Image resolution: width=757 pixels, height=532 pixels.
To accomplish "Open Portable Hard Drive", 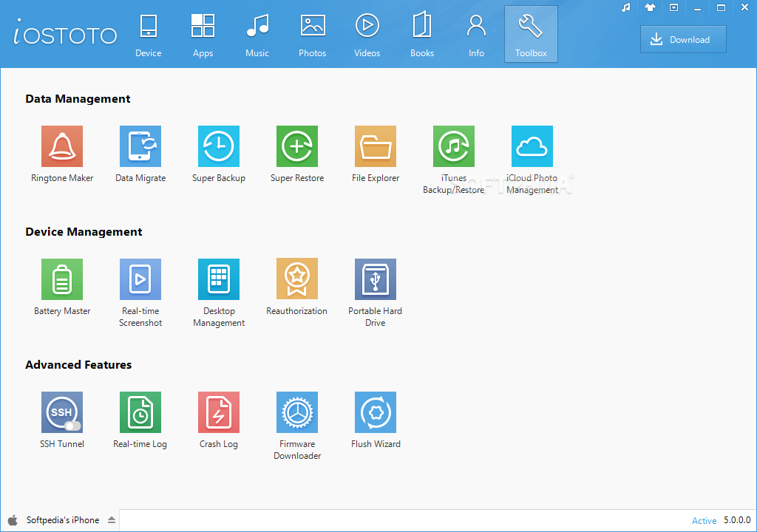I will point(375,279).
